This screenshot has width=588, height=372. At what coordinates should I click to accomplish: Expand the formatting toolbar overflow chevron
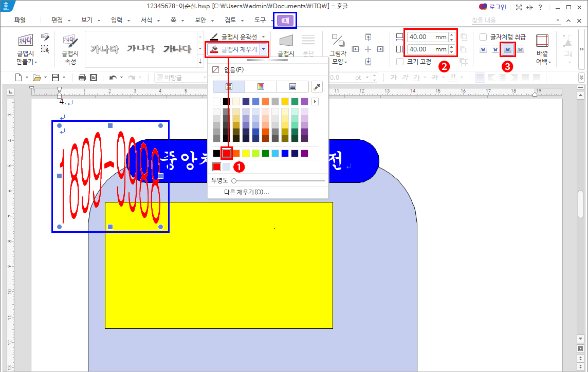coord(582,78)
